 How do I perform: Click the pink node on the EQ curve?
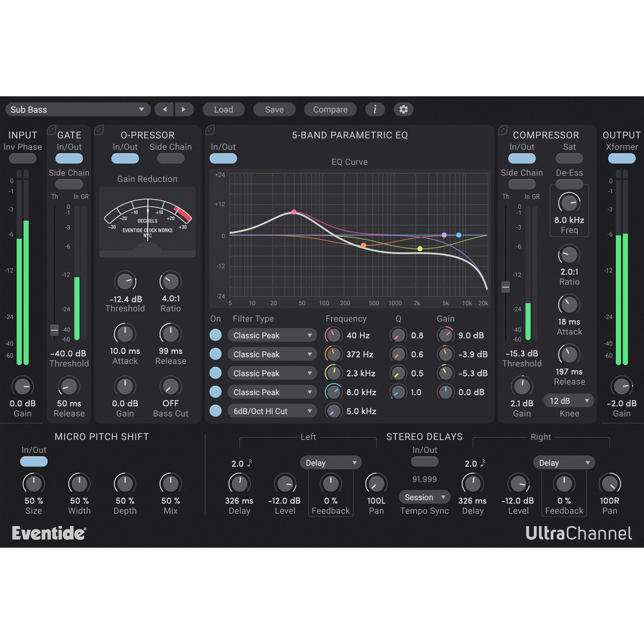(294, 212)
